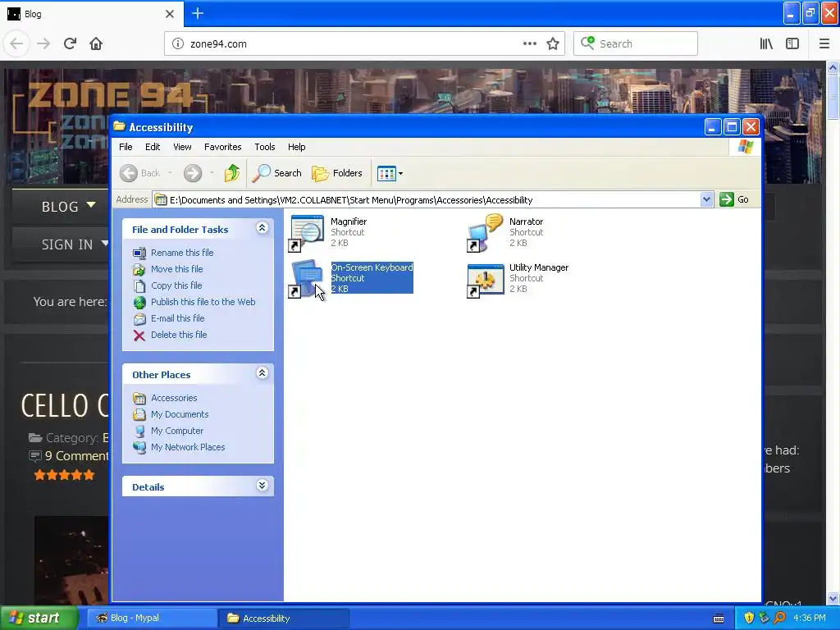Screen dimensions: 840x630
Task: Open My Network Places link
Action: click(188, 447)
